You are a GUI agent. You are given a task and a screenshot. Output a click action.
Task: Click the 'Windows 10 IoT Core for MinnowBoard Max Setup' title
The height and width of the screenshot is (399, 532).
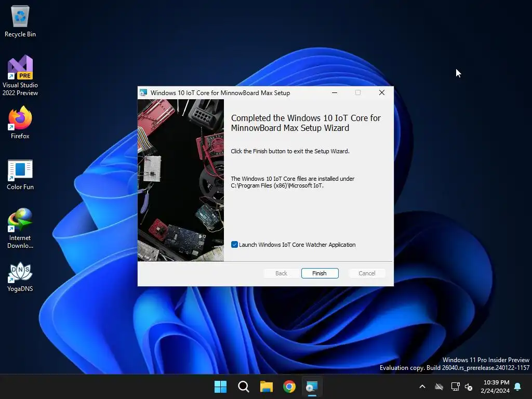click(x=220, y=92)
